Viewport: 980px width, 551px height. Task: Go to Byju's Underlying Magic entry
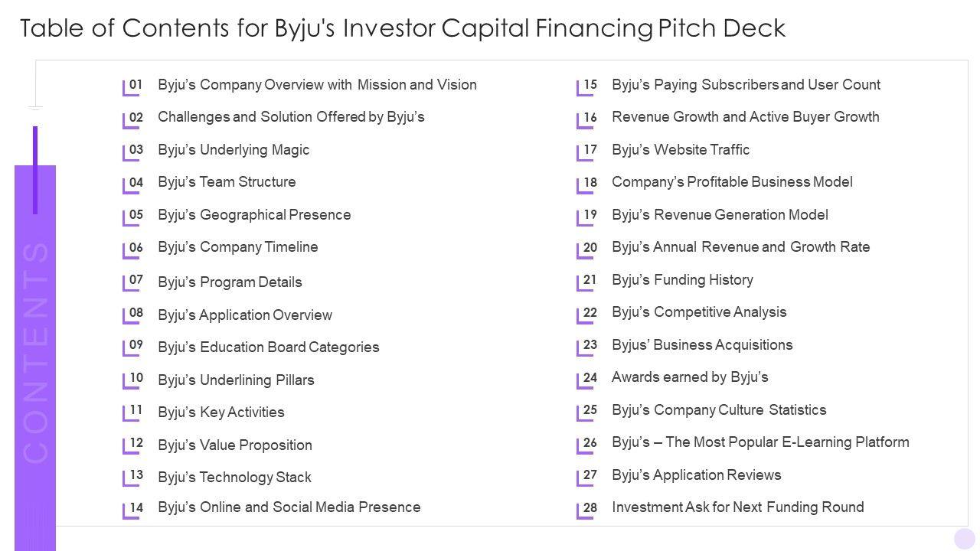click(x=234, y=150)
